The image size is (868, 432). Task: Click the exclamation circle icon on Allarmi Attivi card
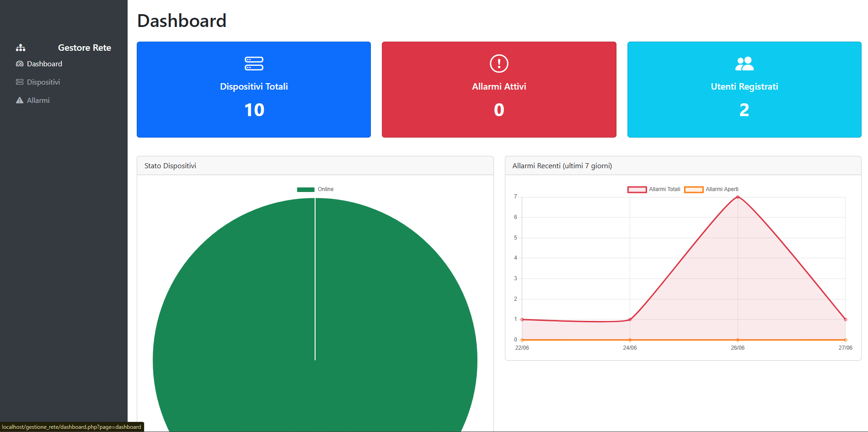click(498, 64)
